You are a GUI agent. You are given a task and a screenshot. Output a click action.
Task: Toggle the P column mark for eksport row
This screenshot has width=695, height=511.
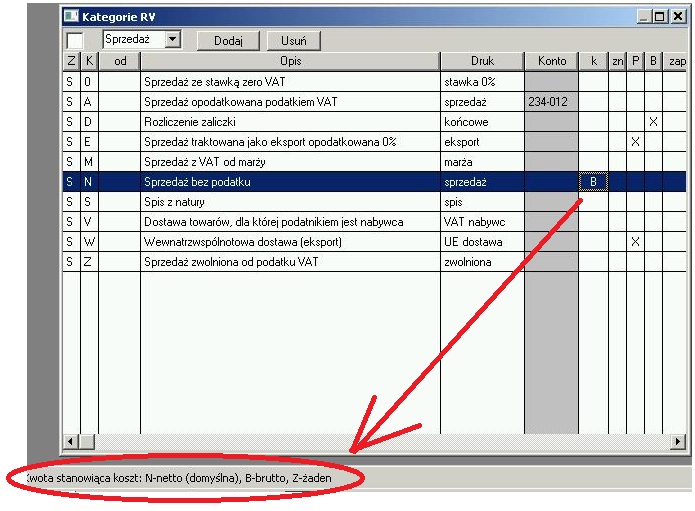635,141
